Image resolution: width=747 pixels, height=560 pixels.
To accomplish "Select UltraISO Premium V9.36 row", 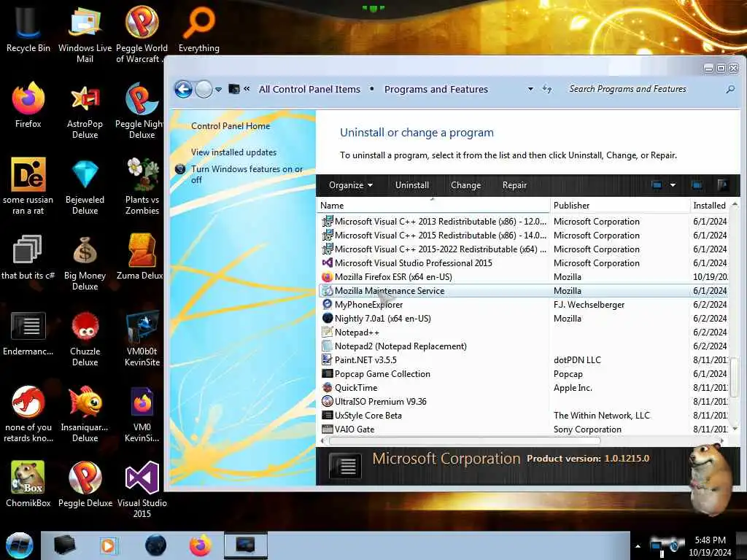I will tap(523, 402).
